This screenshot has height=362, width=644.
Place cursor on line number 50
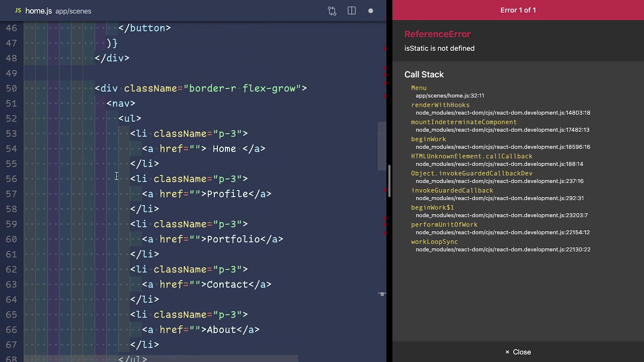coord(12,88)
